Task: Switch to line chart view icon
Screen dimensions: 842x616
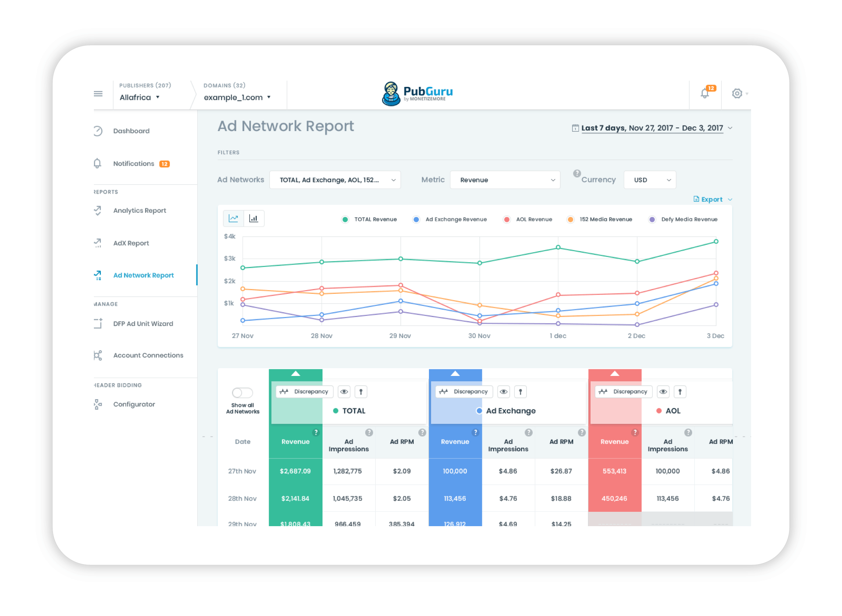Action: [233, 218]
